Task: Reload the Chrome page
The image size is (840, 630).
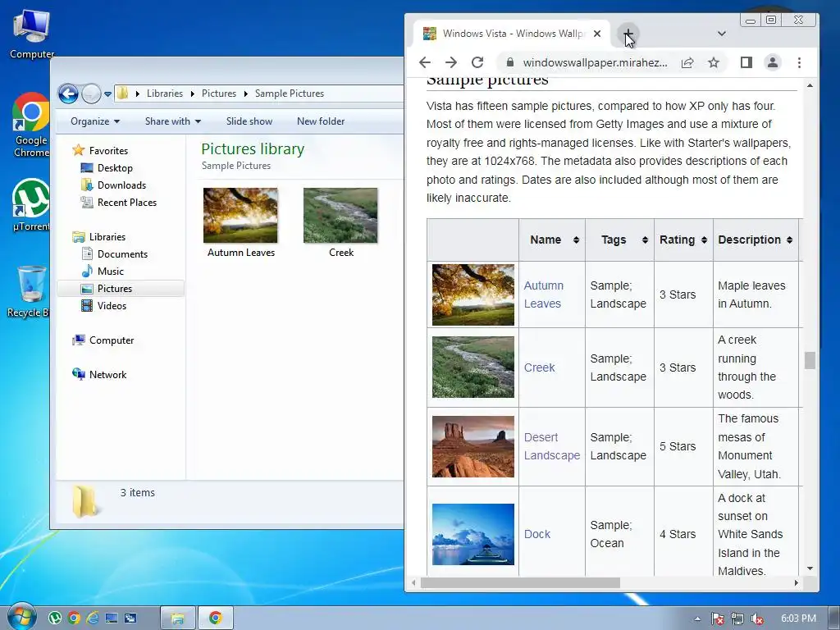Action: pyautogui.click(x=477, y=62)
